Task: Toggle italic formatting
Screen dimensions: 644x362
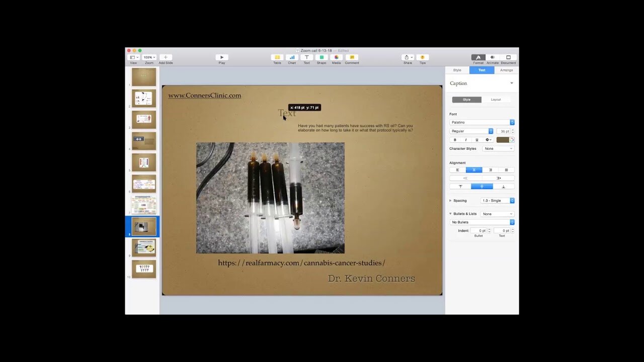Action: (466, 140)
